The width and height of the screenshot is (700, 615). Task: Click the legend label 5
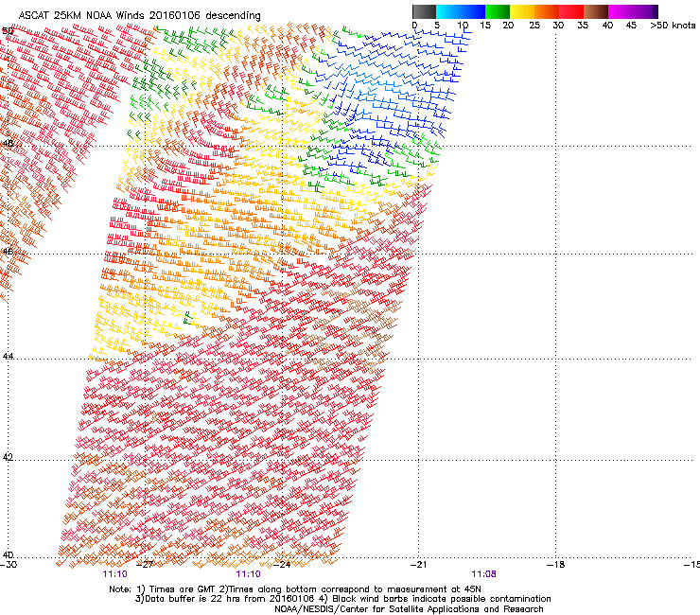(437, 26)
